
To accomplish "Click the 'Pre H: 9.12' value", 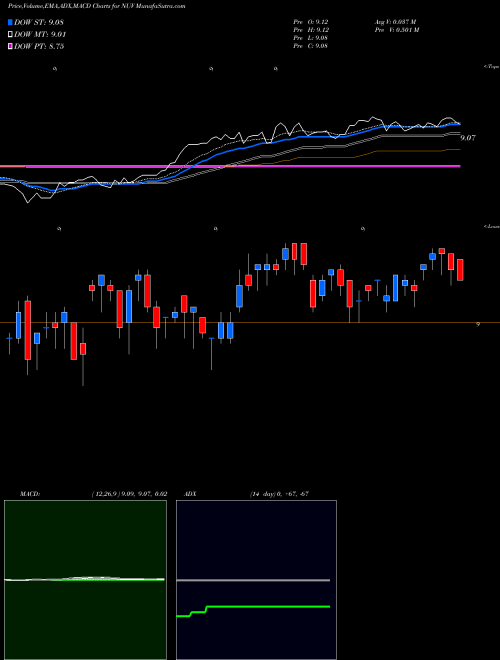I will coord(311,29).
